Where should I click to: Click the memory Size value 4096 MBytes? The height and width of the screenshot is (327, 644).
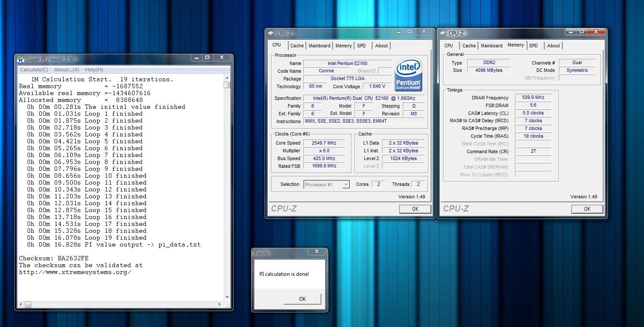[489, 71]
